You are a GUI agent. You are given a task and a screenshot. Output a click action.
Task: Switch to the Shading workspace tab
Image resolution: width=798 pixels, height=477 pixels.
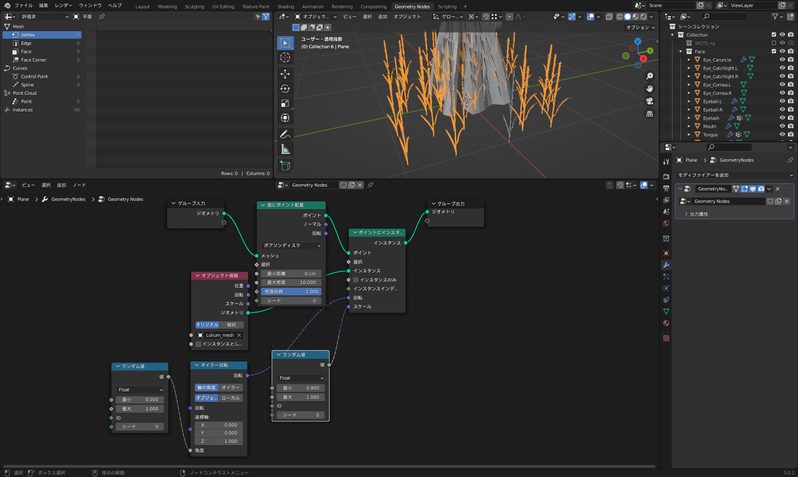pyautogui.click(x=286, y=6)
